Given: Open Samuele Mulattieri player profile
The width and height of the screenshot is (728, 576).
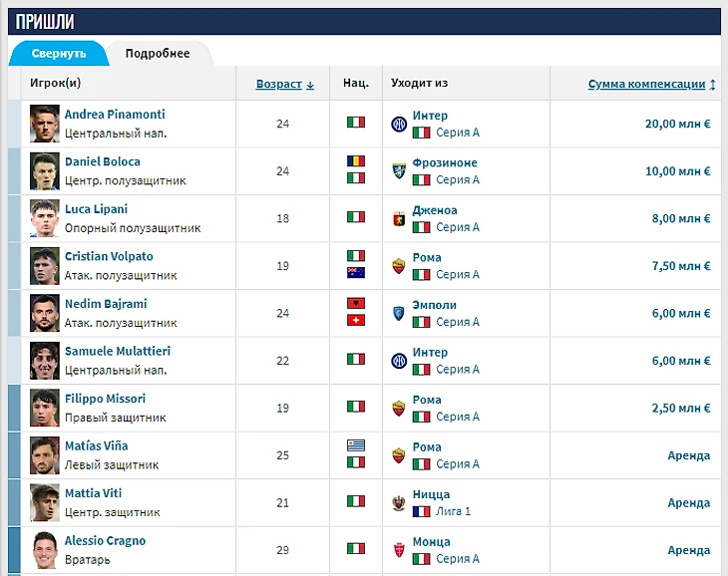Looking at the screenshot, I should pyautogui.click(x=118, y=351).
